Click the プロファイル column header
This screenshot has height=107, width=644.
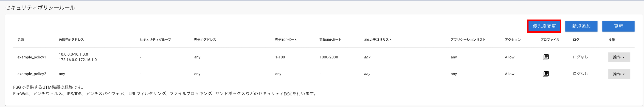tap(550, 40)
